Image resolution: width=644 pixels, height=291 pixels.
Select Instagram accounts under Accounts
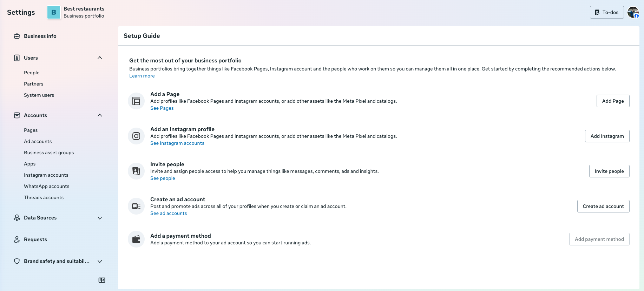tap(46, 175)
